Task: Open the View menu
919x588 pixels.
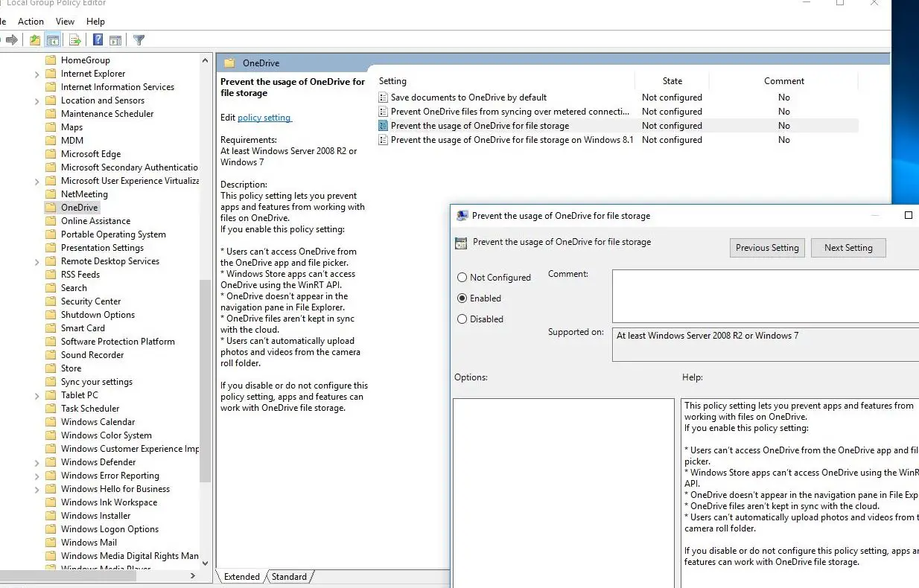Action: pos(65,22)
